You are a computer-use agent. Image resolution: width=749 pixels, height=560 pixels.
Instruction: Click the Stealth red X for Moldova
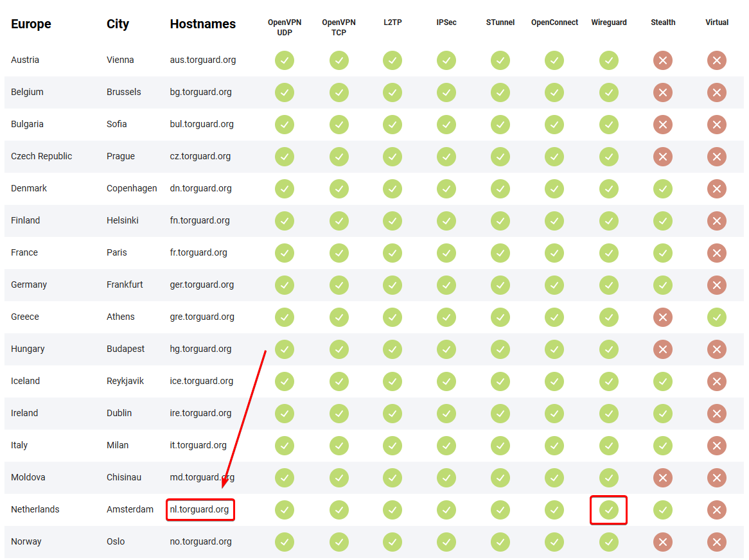[x=662, y=478]
